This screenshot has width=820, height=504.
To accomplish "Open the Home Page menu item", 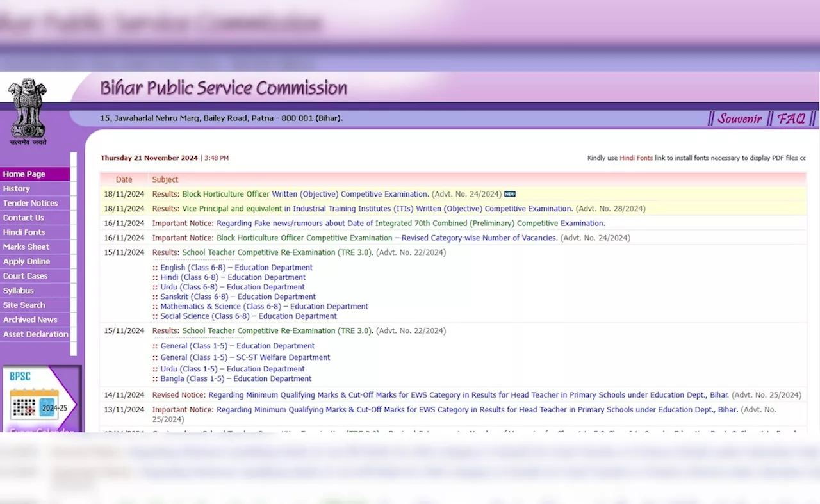I will pyautogui.click(x=35, y=174).
